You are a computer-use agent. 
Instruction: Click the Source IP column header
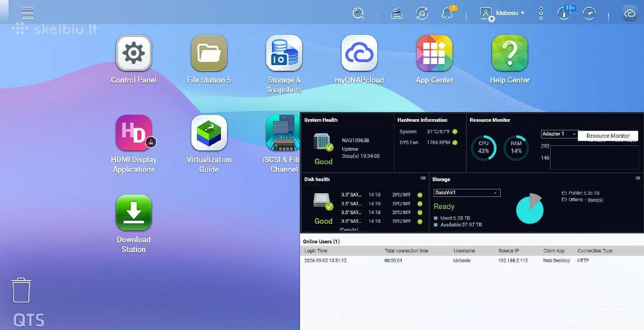pyautogui.click(x=509, y=251)
